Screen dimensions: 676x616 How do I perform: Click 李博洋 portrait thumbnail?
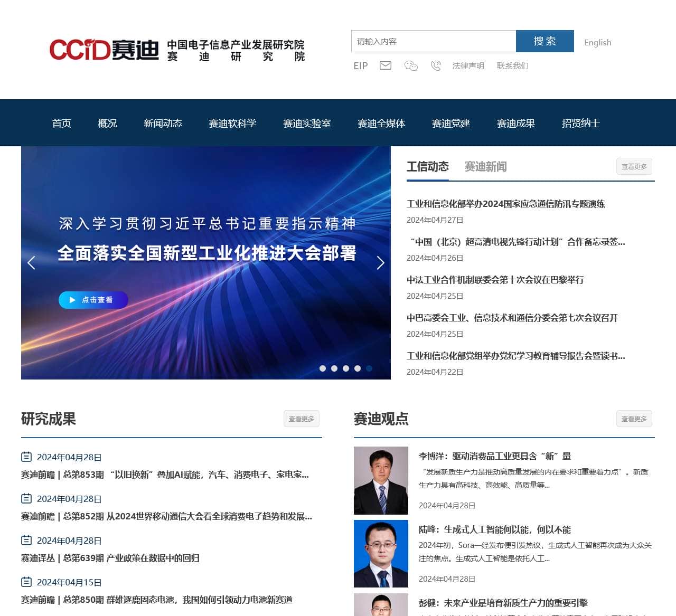tap(381, 480)
